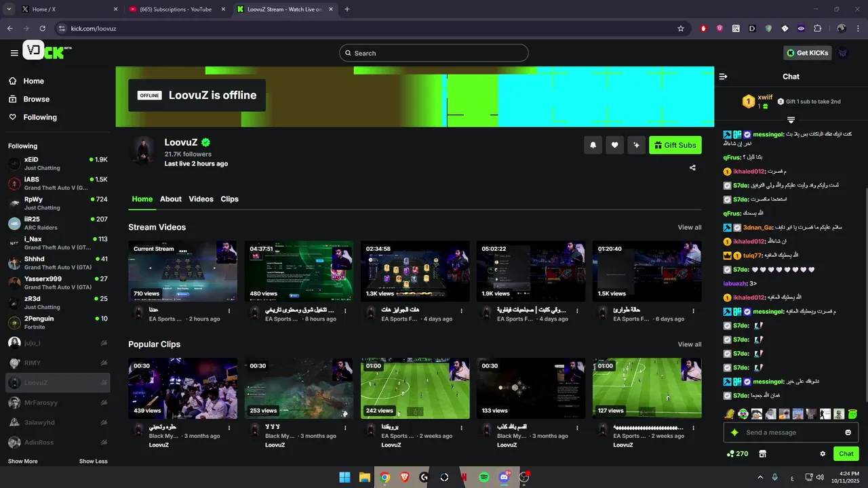Screen dimensions: 868x488
Task: Show hidden system tray icons chevron
Action: pyautogui.click(x=760, y=477)
